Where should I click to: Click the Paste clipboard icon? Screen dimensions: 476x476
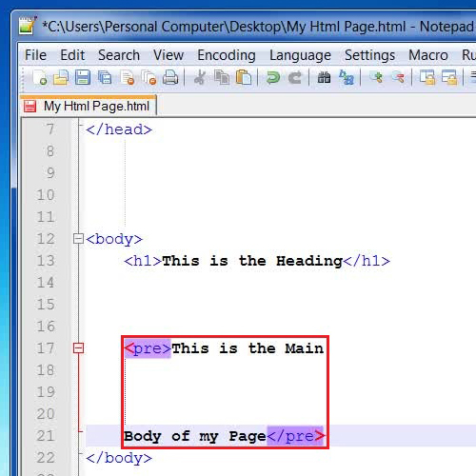point(244,77)
